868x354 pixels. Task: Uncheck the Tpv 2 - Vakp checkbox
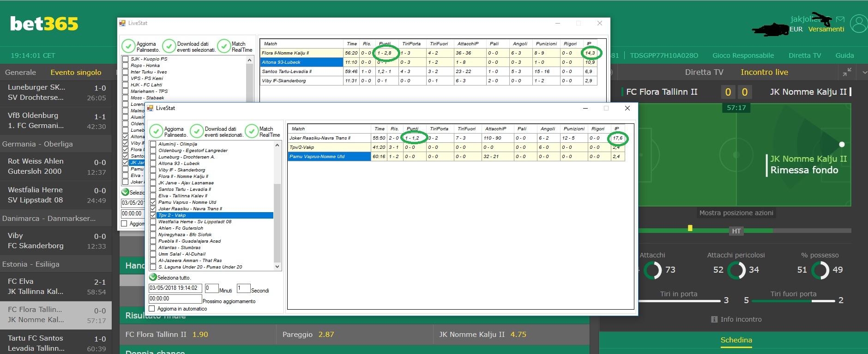tap(153, 215)
